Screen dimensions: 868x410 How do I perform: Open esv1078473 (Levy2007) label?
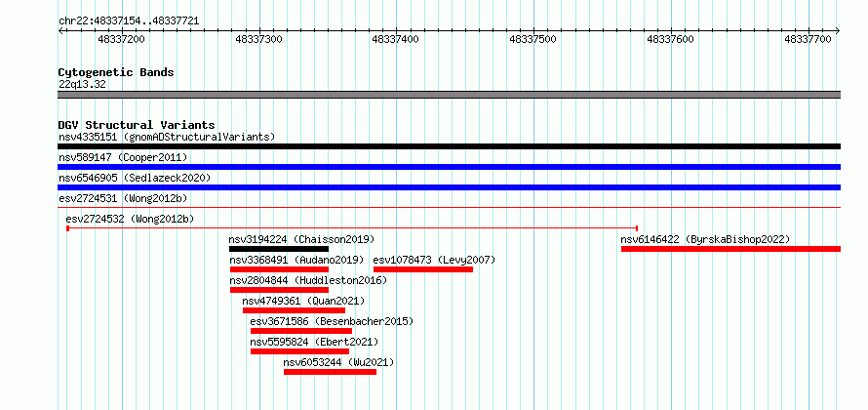pos(435,260)
